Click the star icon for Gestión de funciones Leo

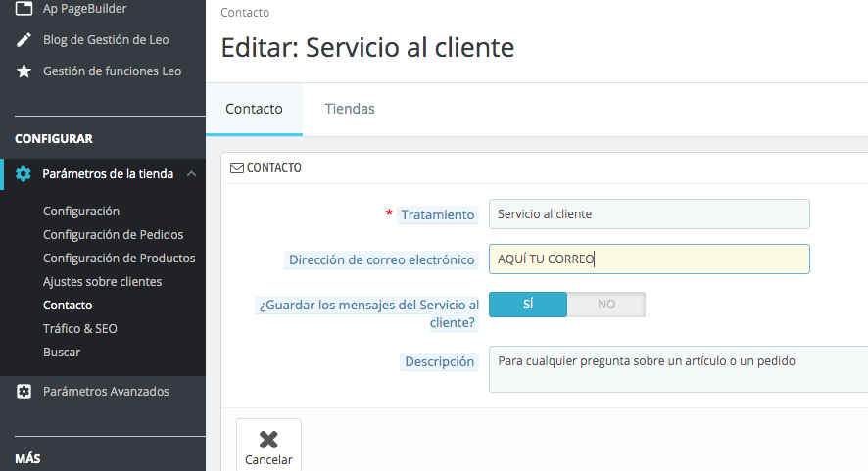(24, 71)
